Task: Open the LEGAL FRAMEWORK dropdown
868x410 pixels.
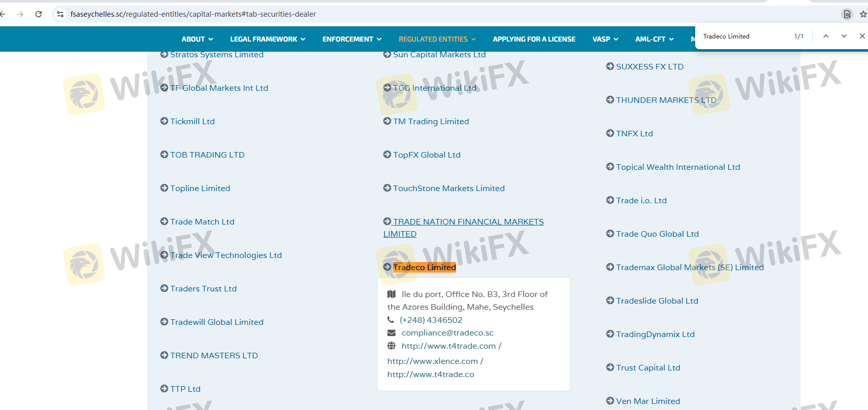Action: (268, 39)
